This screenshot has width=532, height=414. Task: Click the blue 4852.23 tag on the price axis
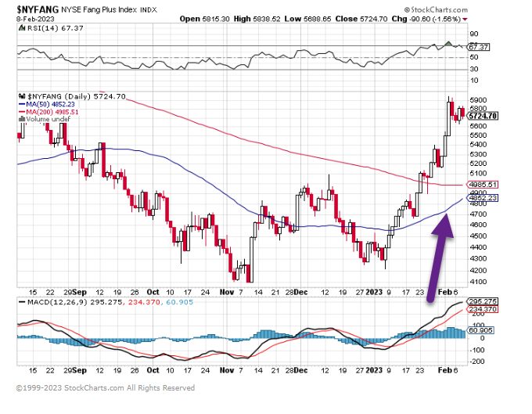coord(483,198)
